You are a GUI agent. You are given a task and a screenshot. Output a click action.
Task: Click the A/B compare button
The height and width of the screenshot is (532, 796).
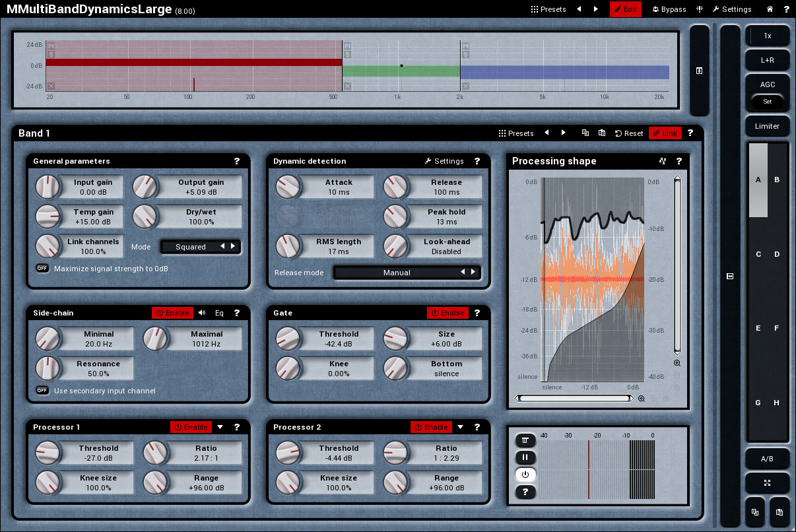click(x=767, y=459)
